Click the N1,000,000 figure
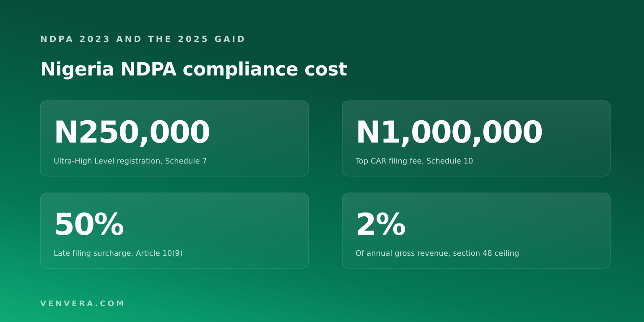This screenshot has width=644, height=322. (x=449, y=133)
